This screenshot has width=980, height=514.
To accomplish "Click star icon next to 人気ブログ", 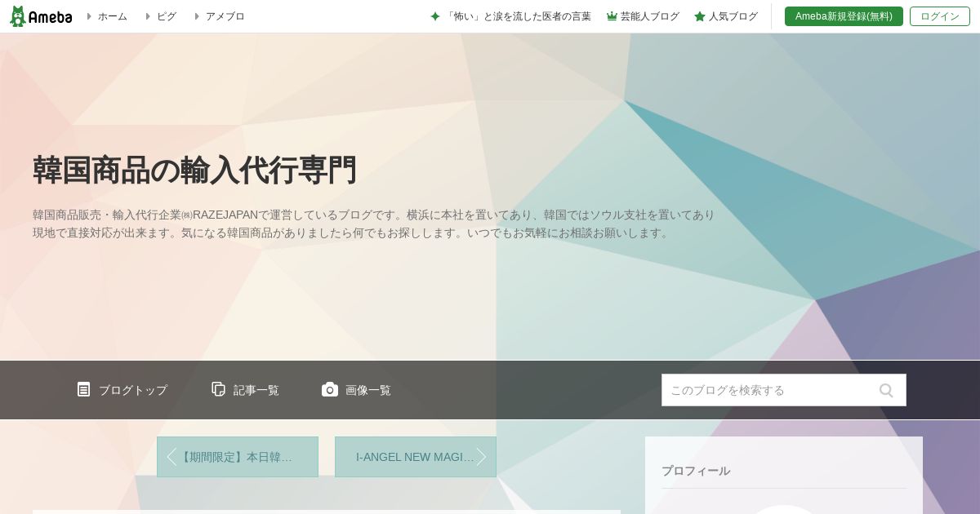I will pyautogui.click(x=700, y=16).
